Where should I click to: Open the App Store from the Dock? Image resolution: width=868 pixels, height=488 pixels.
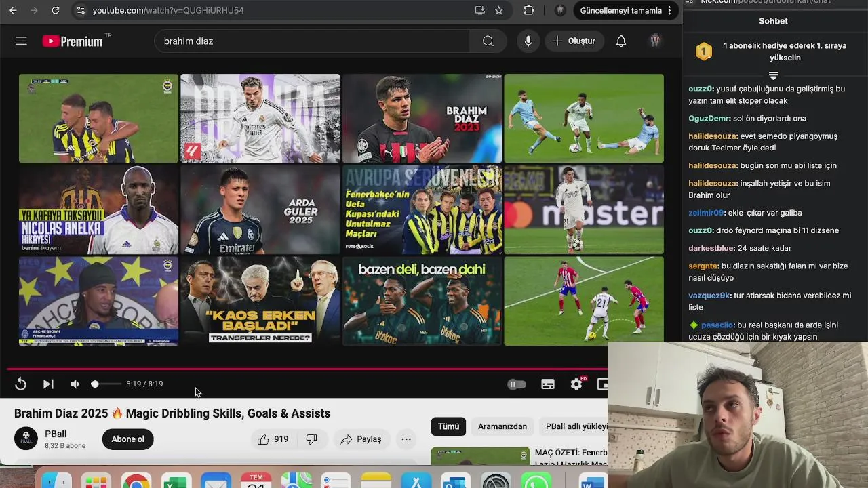point(416,481)
